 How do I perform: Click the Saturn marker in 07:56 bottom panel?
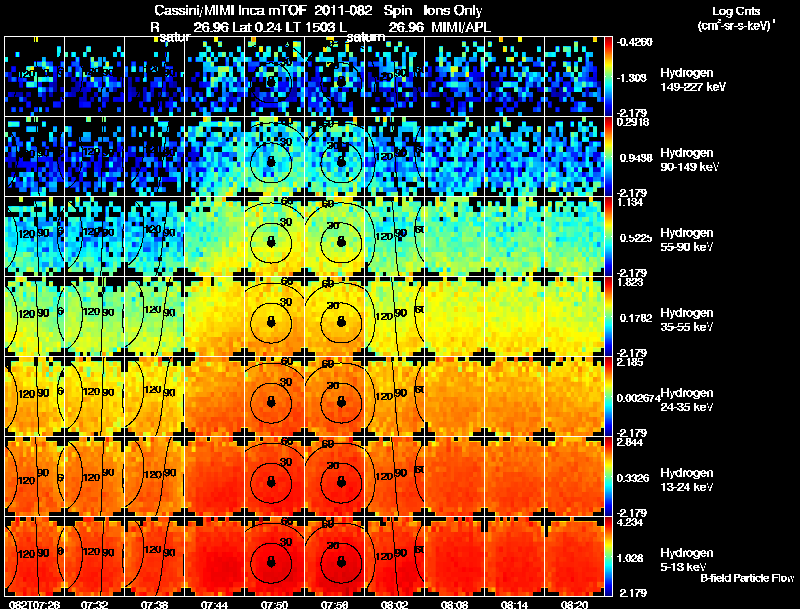click(x=341, y=562)
